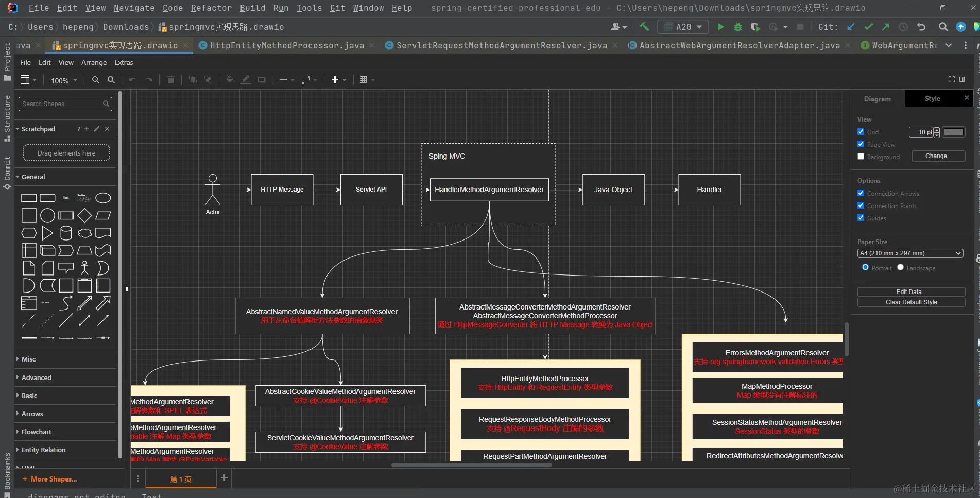Image resolution: width=980 pixels, height=498 pixels.
Task: Click the To Back icon
Action: (208, 80)
